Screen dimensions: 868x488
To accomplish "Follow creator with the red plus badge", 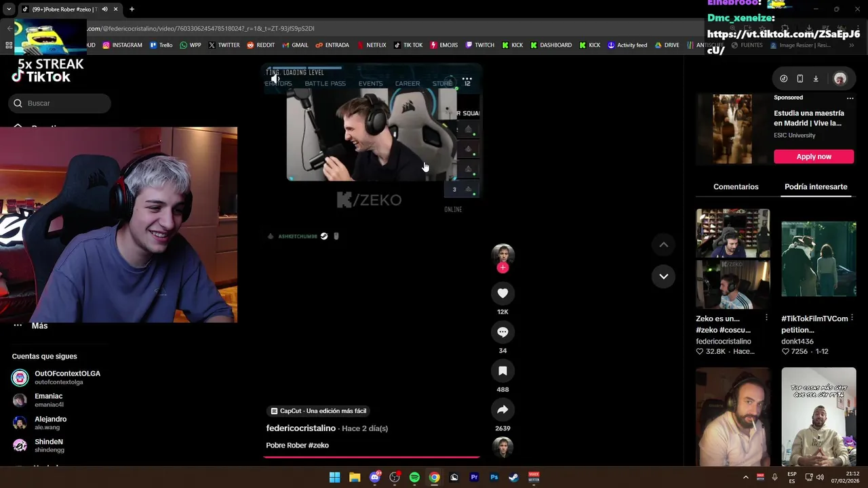I will 502,268.
